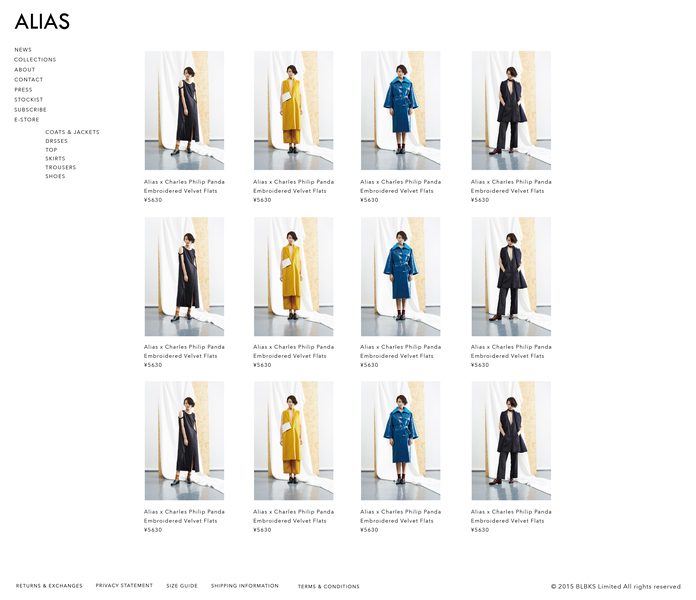Open third-row yellow coat product image
696x600 pixels.
pos(293,441)
